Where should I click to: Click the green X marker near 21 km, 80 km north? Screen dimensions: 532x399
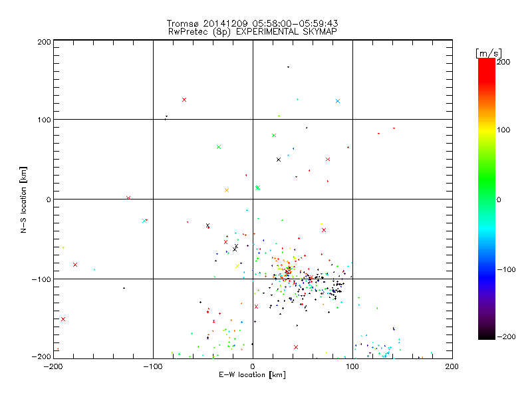274,136
